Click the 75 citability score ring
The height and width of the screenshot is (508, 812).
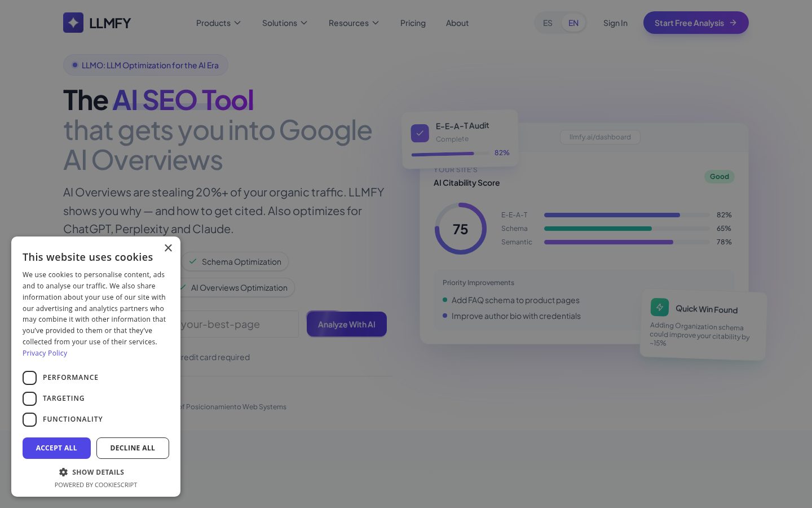(x=461, y=229)
